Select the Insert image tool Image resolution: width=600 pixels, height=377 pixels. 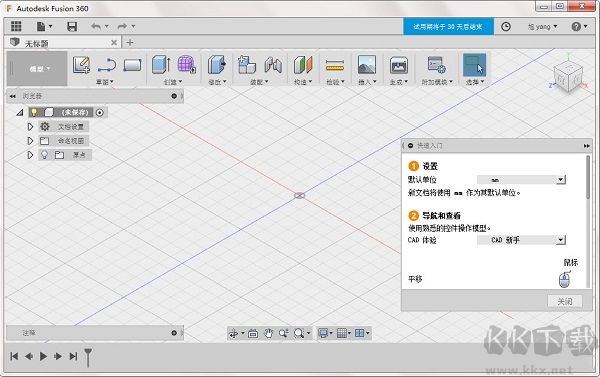click(367, 64)
